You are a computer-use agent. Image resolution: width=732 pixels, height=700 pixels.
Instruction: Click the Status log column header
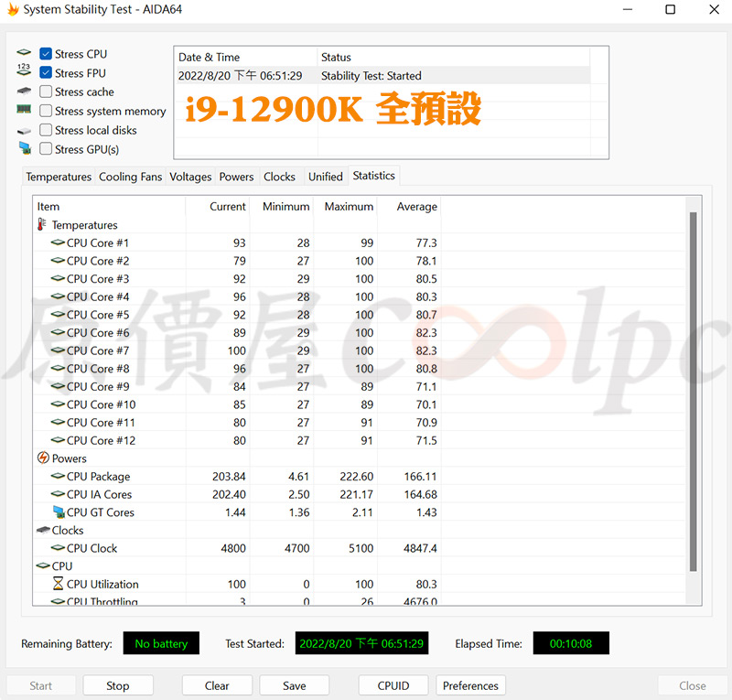(x=454, y=57)
